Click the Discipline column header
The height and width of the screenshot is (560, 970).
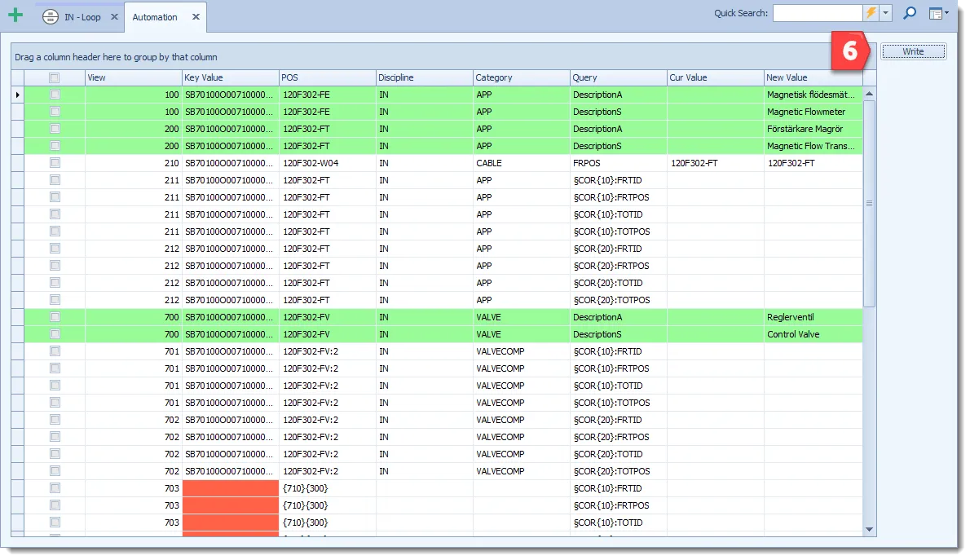(x=425, y=77)
